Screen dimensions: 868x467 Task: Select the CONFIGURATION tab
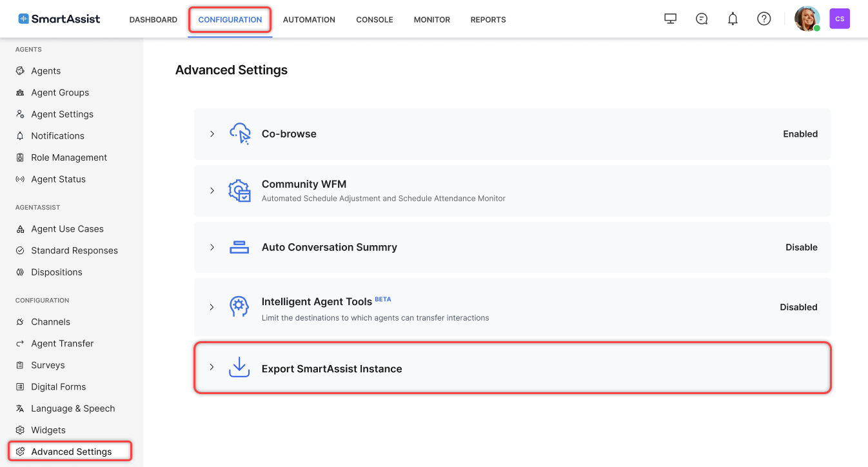(230, 20)
